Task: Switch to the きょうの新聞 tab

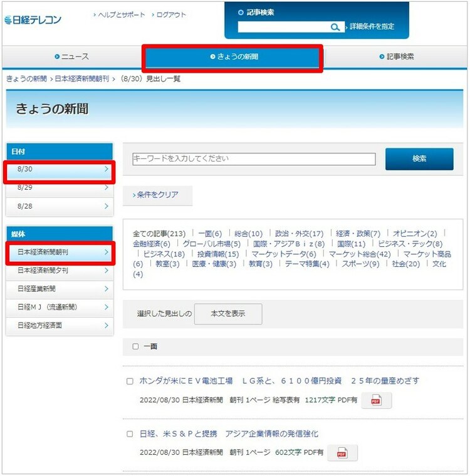Action: coord(234,57)
